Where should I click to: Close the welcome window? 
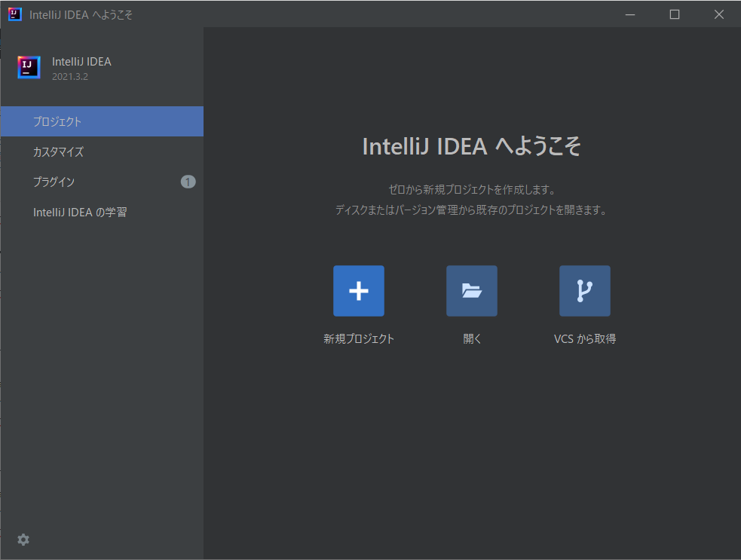click(719, 14)
